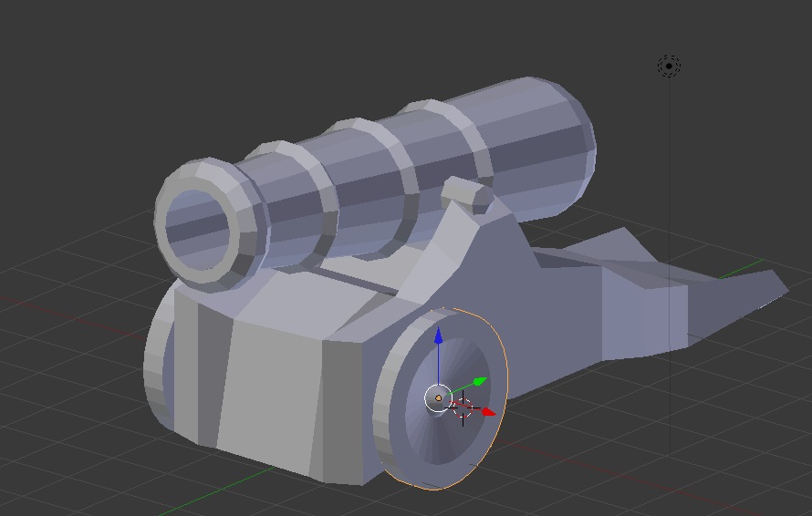Click the green Y-axis arrow of the gizmo
The width and height of the screenshot is (812, 516).
[481, 381]
